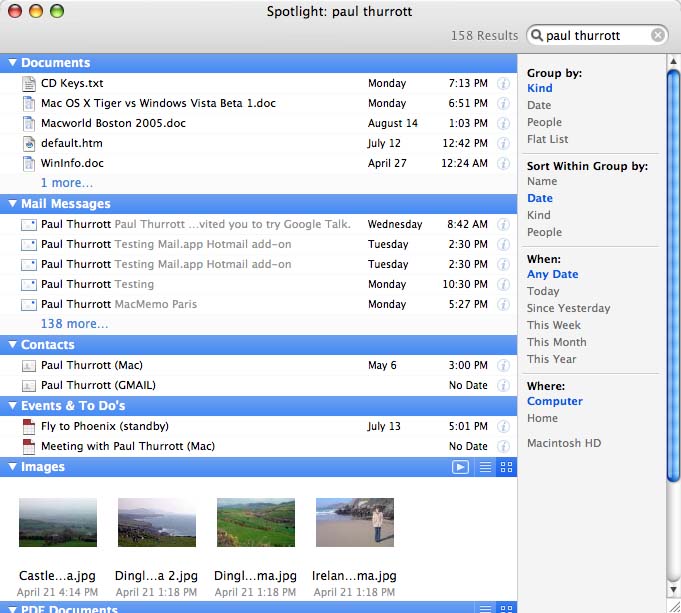Click the default.htm web page icon
Image resolution: width=681 pixels, height=613 pixels.
pyautogui.click(x=29, y=143)
